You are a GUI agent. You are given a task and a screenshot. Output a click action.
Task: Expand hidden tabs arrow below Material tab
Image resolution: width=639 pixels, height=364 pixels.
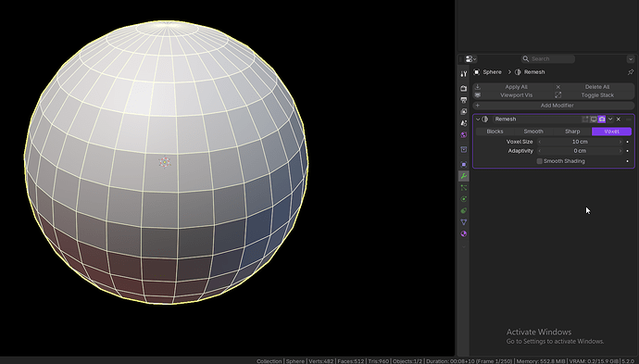tap(464, 246)
